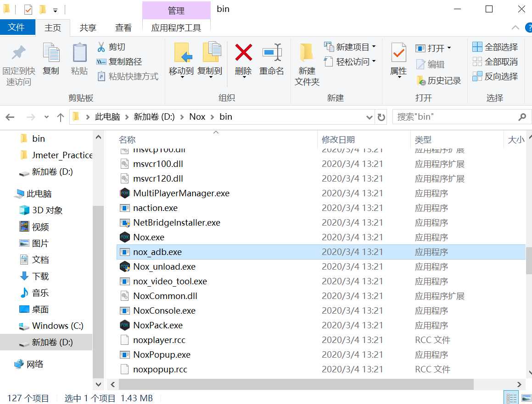Image resolution: width=532 pixels, height=404 pixels.
Task: Switch to large icons view in status bar
Action: pos(526,398)
